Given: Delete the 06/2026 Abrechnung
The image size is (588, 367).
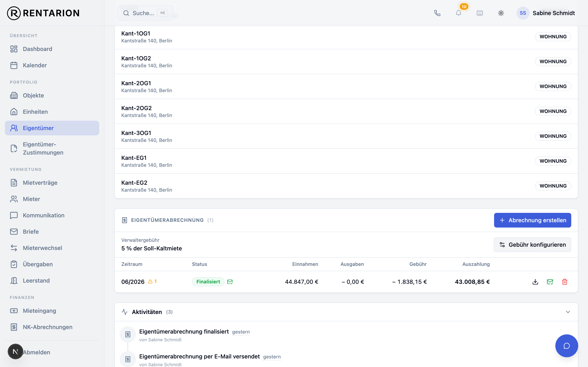Looking at the screenshot, I should pos(565,282).
